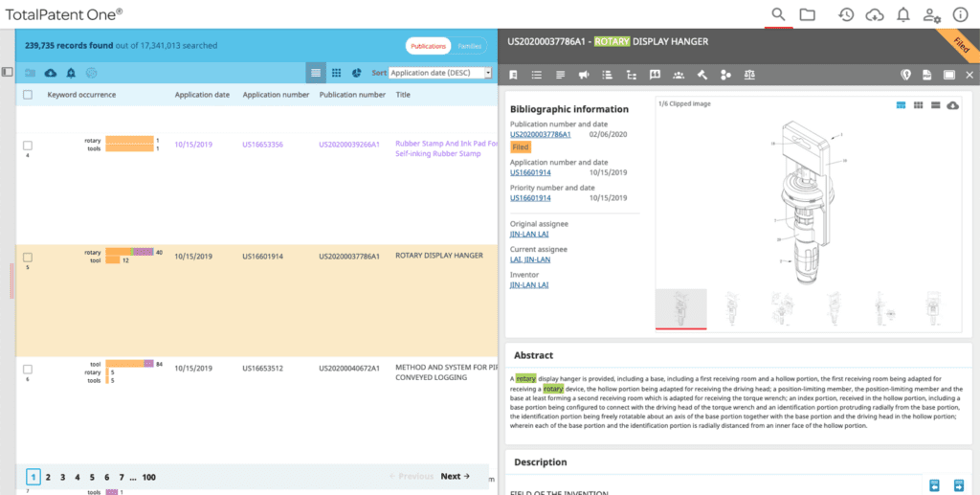The height and width of the screenshot is (495, 980).
Task: Open the Sort by Application date dropdown
Action: pyautogui.click(x=439, y=73)
